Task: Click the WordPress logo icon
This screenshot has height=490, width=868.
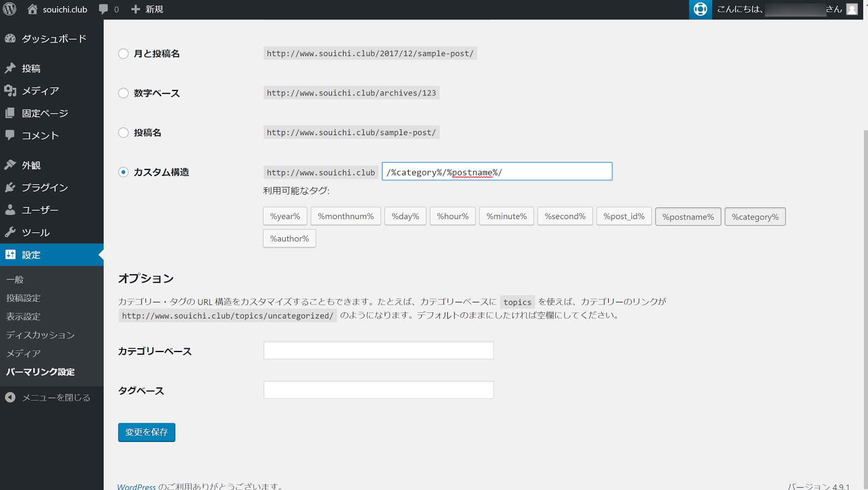Action: [x=10, y=9]
